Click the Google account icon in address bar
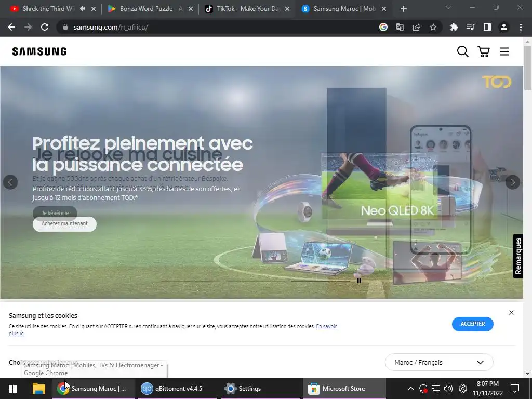 pos(383,27)
